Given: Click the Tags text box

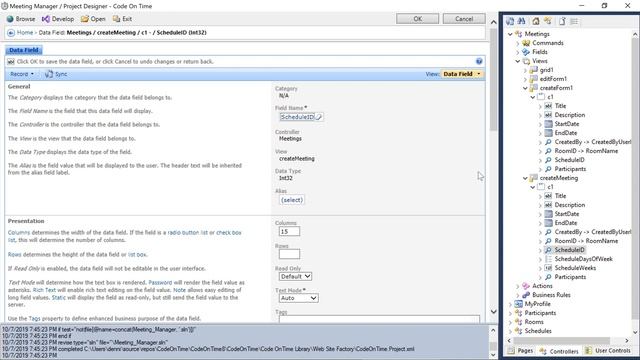Looking at the screenshot, I should click(x=379, y=318).
